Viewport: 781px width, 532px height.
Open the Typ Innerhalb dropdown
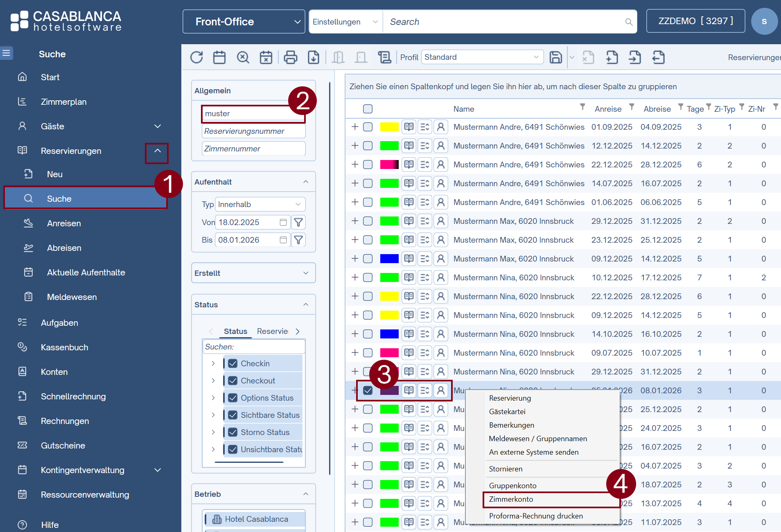coord(260,204)
